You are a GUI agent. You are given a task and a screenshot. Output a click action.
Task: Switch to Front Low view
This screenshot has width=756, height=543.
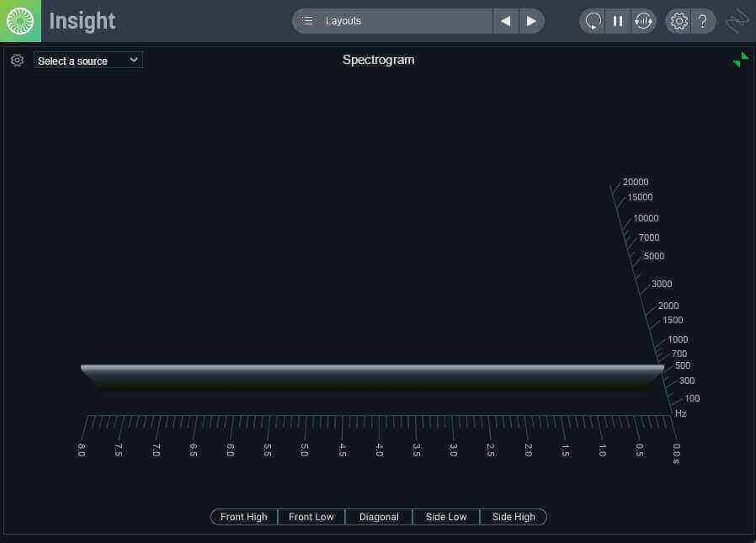pos(311,516)
